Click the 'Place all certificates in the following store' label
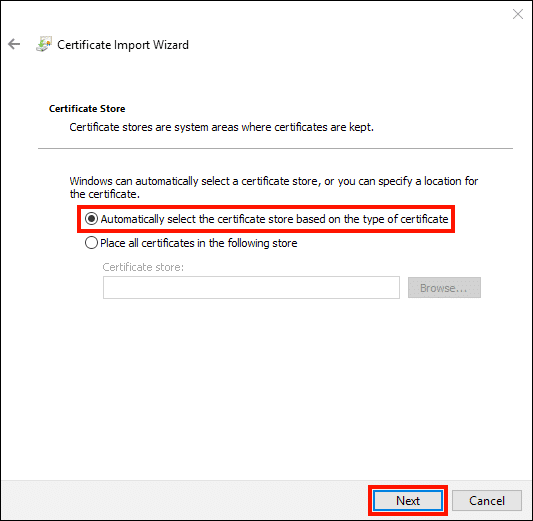The width and height of the screenshot is (533, 521). (199, 243)
